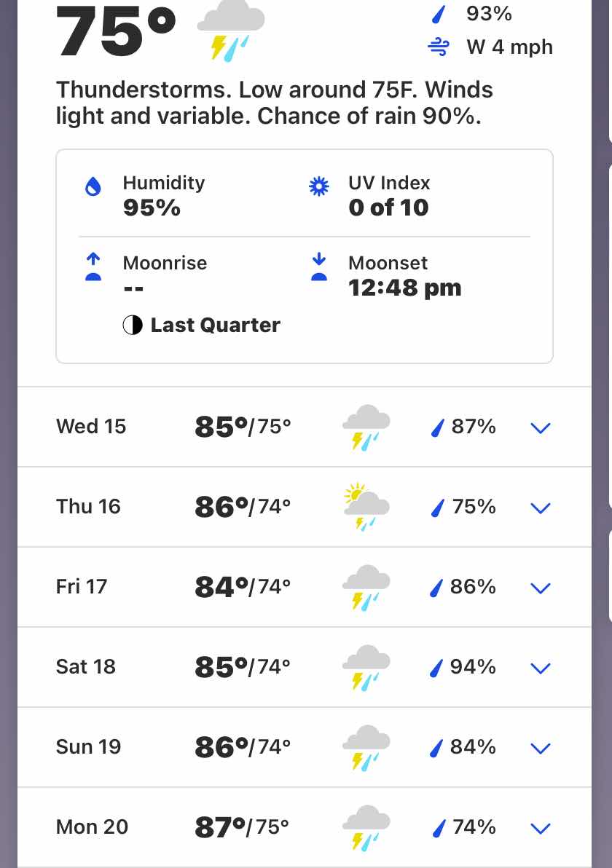Select the Sun 19 day label
The height and width of the screenshot is (868, 612).
tap(89, 747)
